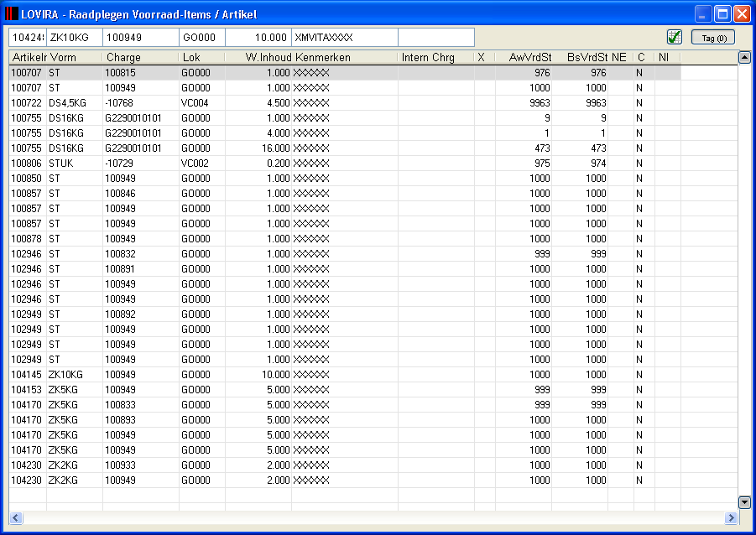The width and height of the screenshot is (756, 535).
Task: Maximize the LOVIRA window
Action: coord(722,14)
